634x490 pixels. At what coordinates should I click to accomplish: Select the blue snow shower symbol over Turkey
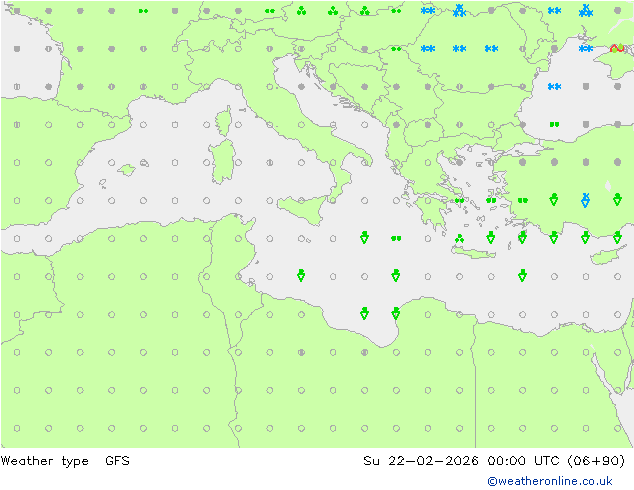[586, 200]
